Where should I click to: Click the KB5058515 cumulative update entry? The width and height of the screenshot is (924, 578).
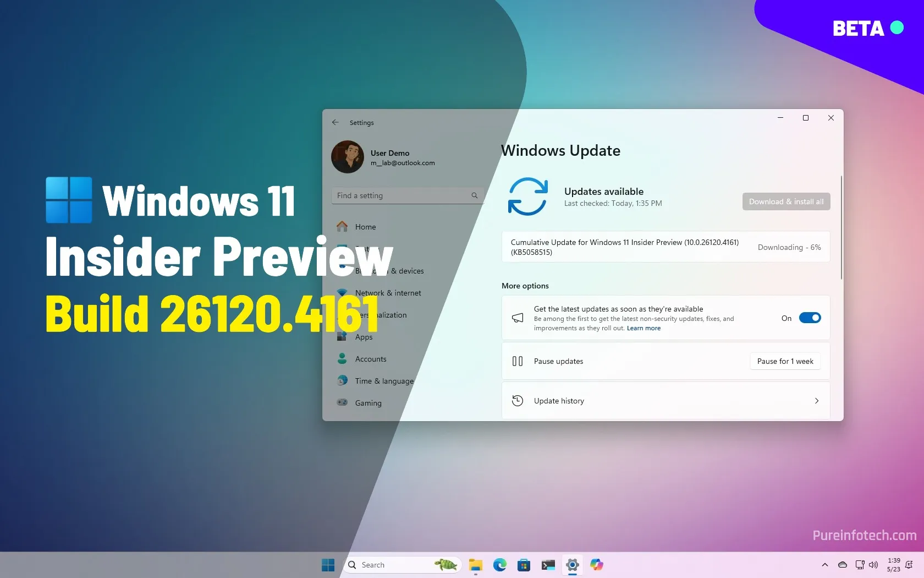(665, 247)
